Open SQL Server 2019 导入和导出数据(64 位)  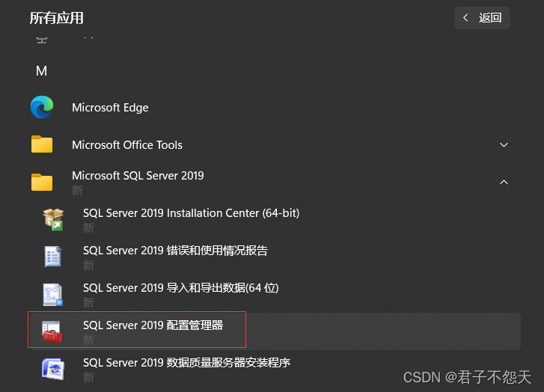coord(181,288)
